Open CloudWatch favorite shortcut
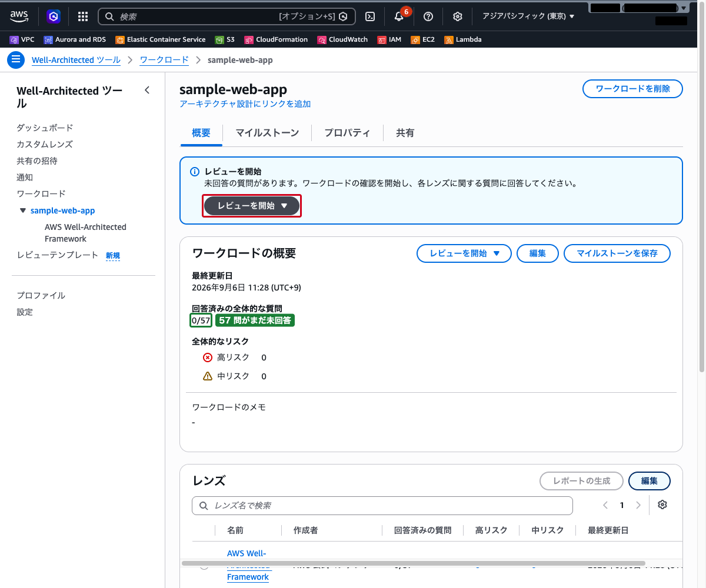 pos(342,39)
